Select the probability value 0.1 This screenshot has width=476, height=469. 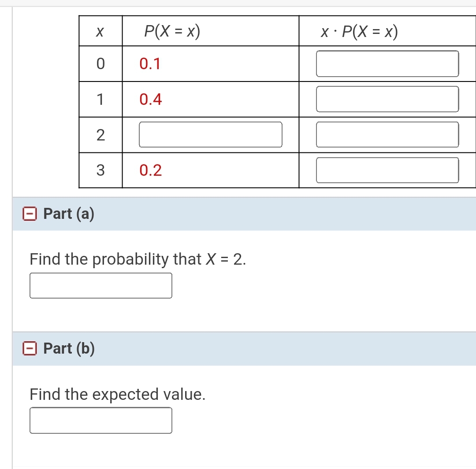(150, 63)
